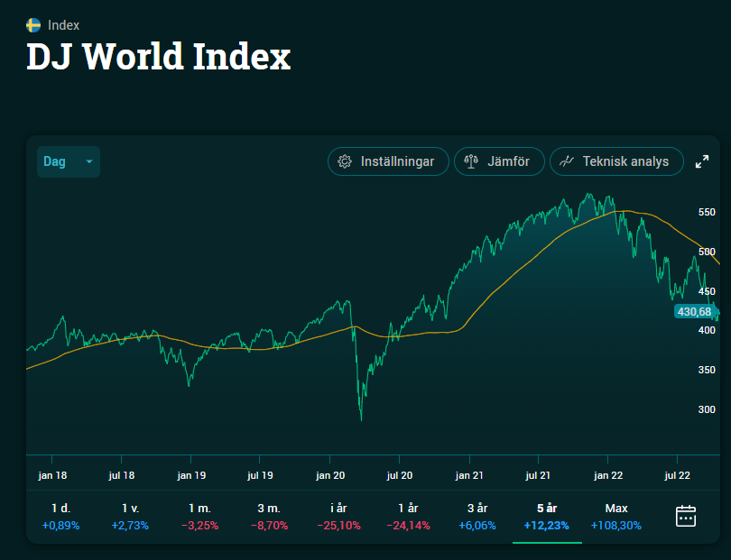Show the Max time period
The image size is (731, 560).
point(616,517)
